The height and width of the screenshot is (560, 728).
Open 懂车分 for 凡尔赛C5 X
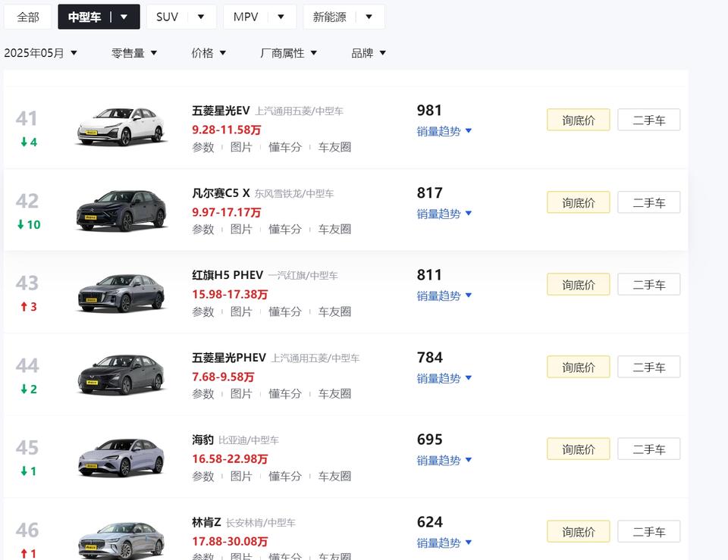pos(285,229)
